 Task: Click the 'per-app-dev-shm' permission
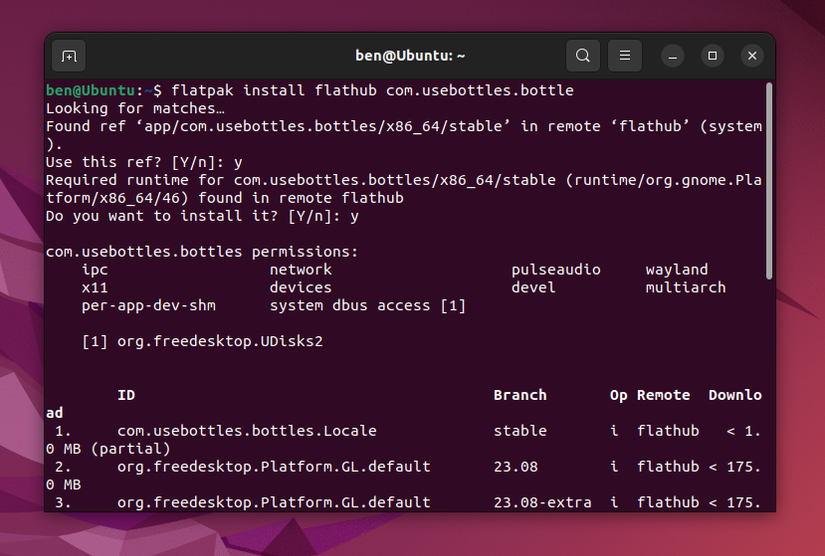[148, 306]
